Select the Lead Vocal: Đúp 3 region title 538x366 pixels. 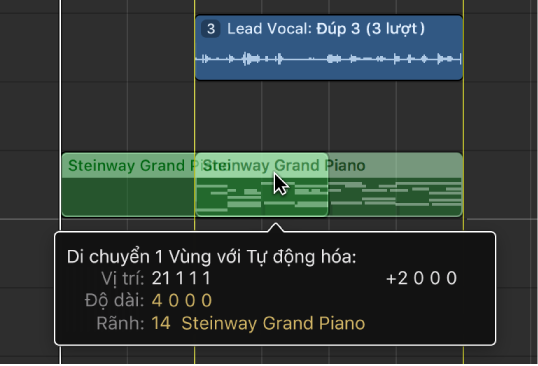(326, 29)
